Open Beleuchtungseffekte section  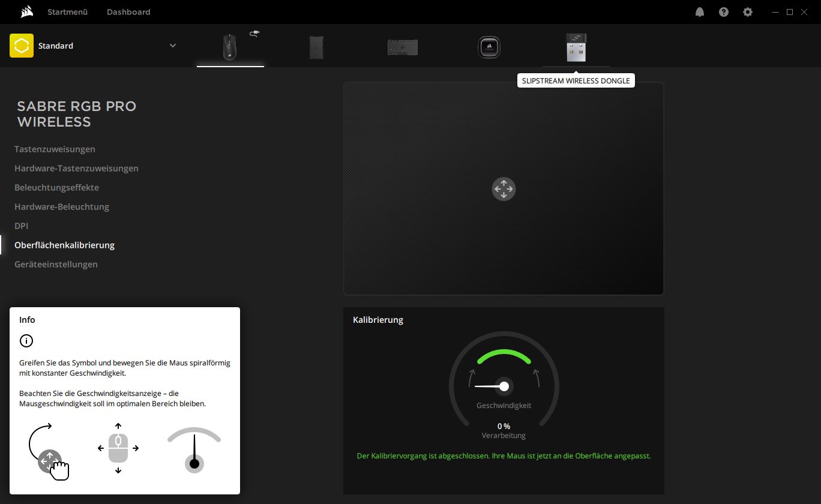coord(56,187)
